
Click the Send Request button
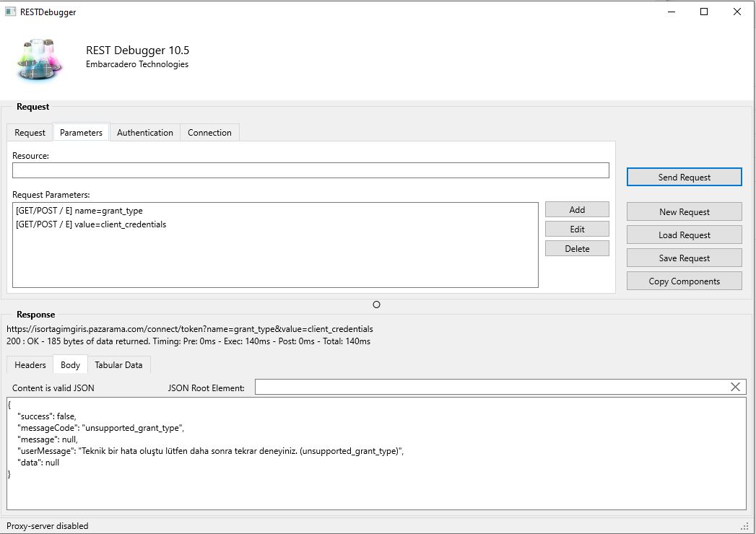pyautogui.click(x=685, y=177)
